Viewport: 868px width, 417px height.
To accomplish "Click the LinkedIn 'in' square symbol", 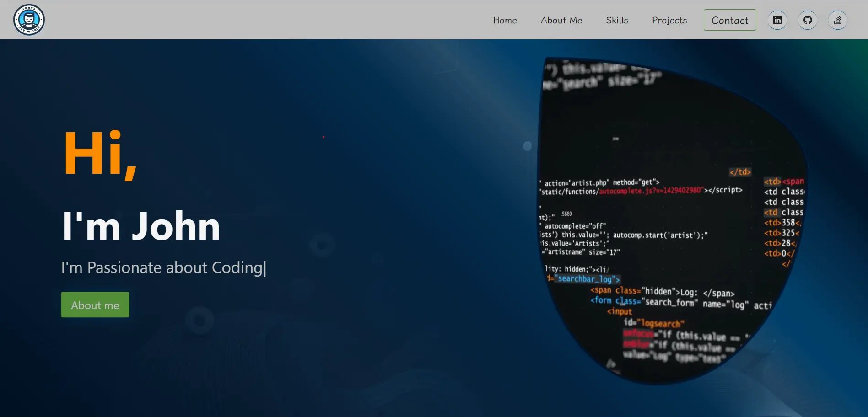I will click(777, 20).
